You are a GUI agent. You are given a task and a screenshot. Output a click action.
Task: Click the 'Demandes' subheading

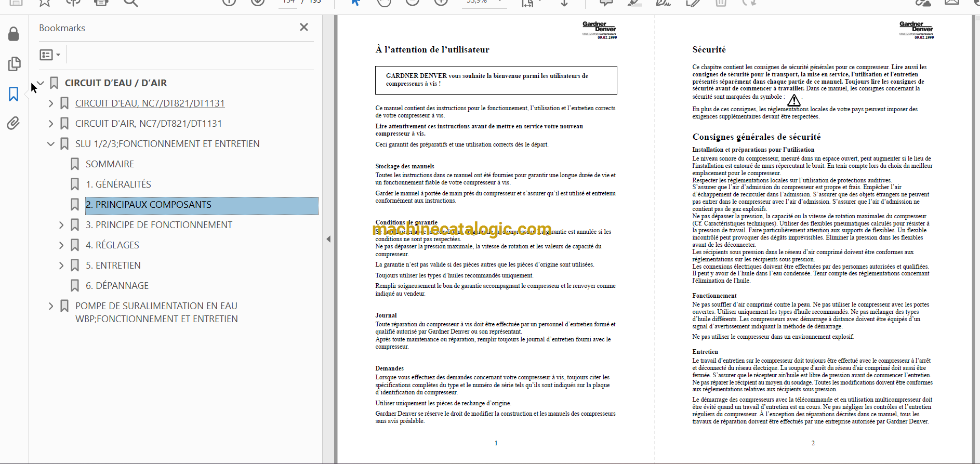click(x=389, y=368)
